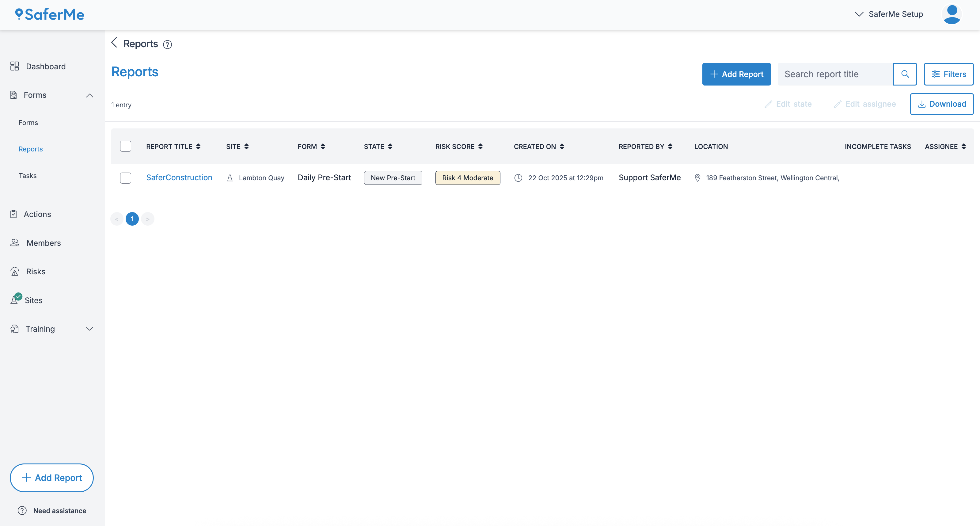Click the Risks warning icon
Screen dimensions: 980x526
click(x=14, y=271)
